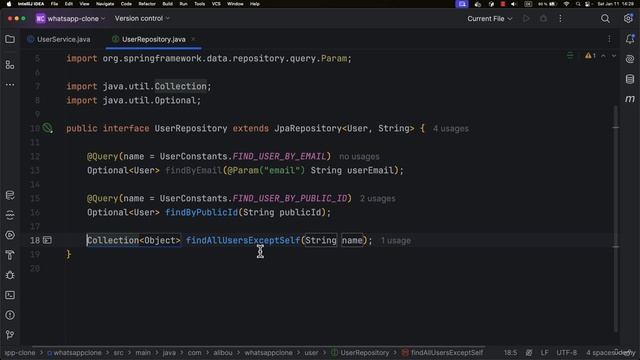This screenshot has height=360, width=640.
Task: Open the Git tool window icon
Action: click(x=10, y=335)
